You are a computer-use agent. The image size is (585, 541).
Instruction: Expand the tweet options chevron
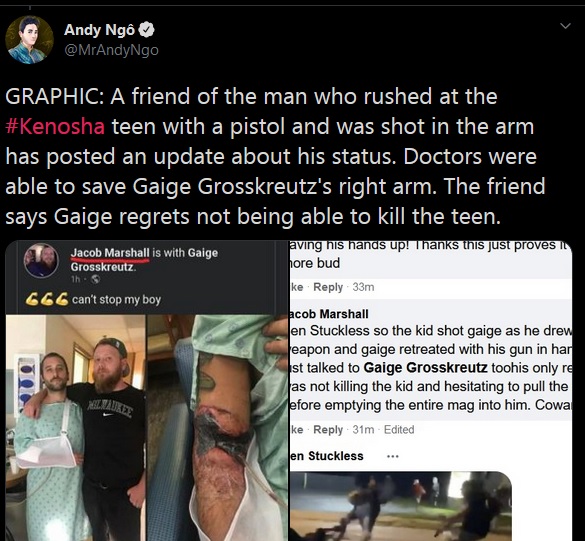coord(566,26)
